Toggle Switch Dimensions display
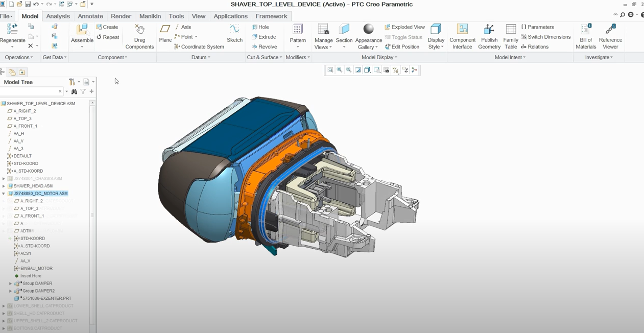Image resolution: width=644 pixels, height=333 pixels. [x=545, y=37]
